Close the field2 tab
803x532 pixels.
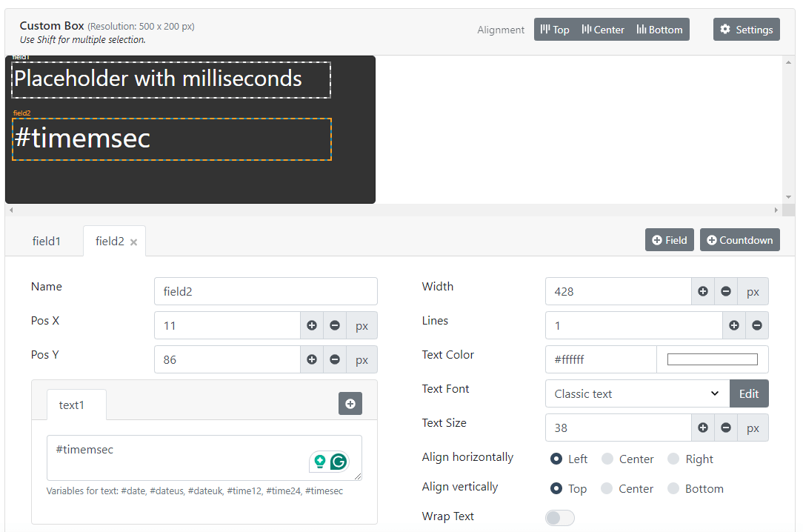133,241
